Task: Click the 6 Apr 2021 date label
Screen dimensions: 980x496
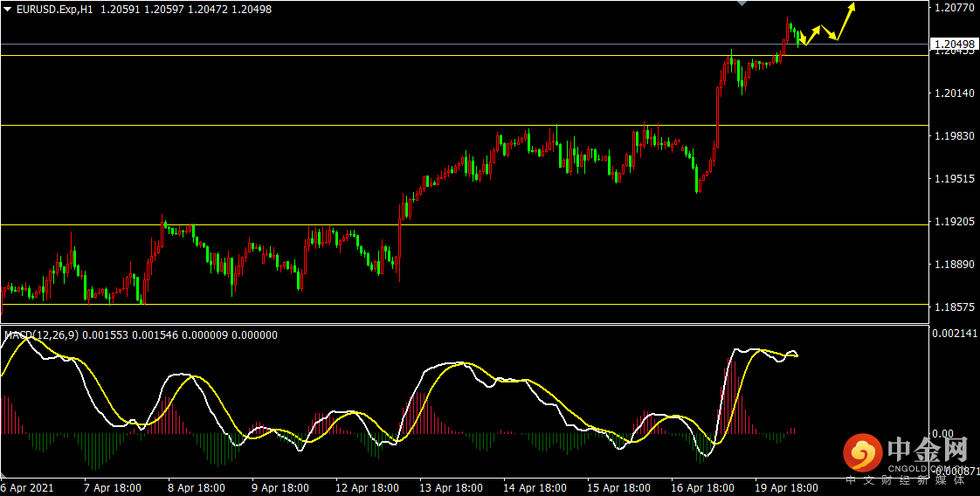Action: pyautogui.click(x=29, y=487)
